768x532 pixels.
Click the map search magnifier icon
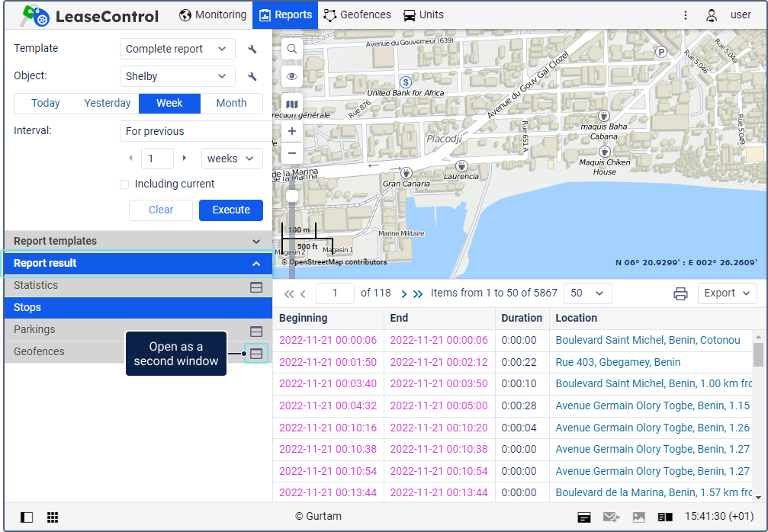(292, 50)
